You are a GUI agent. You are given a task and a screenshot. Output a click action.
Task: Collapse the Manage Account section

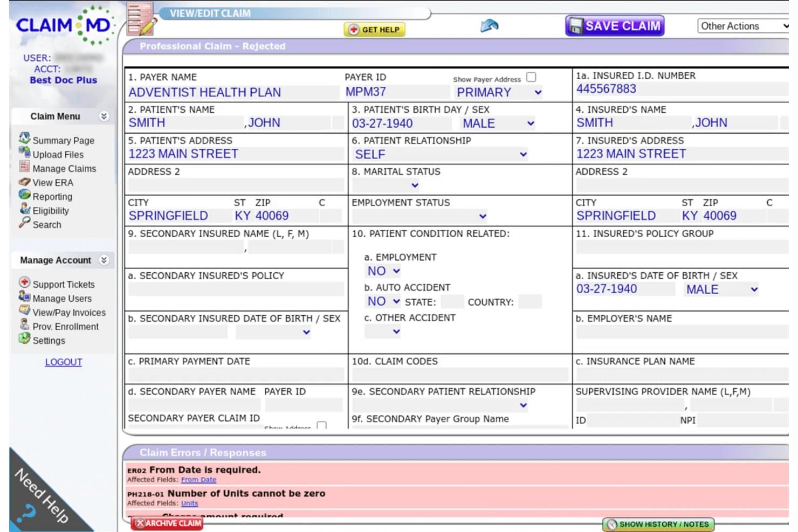tap(104, 260)
